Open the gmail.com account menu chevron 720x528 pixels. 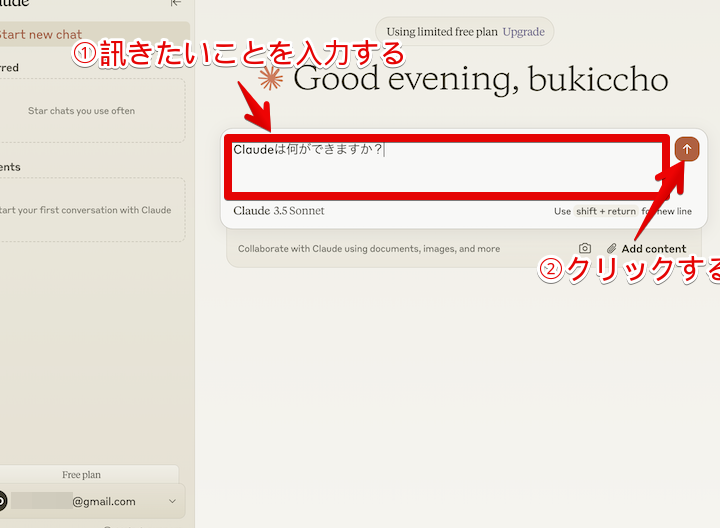(172, 501)
